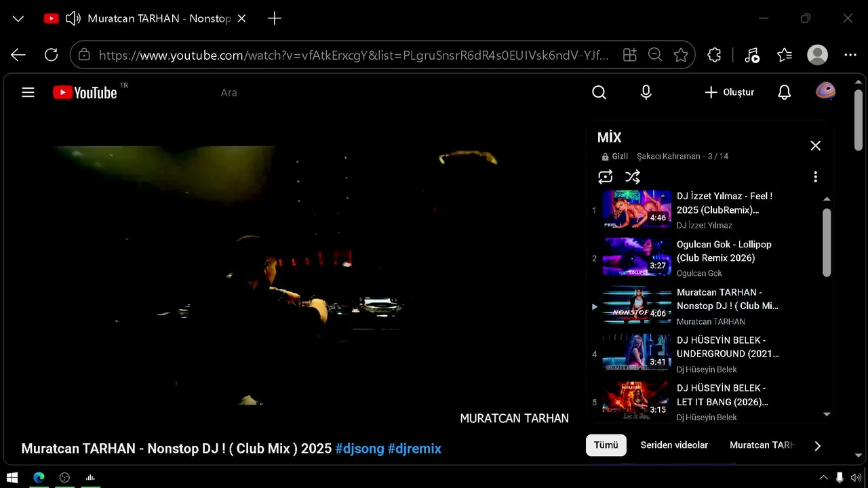868x488 pixels.
Task: Open the Lollipop thumbnail showing 3:27
Action: coord(637,258)
